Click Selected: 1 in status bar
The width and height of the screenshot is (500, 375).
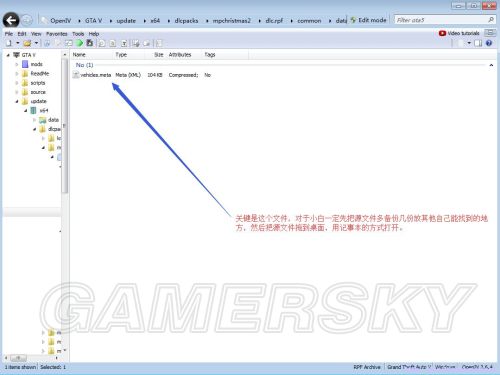pos(53,367)
